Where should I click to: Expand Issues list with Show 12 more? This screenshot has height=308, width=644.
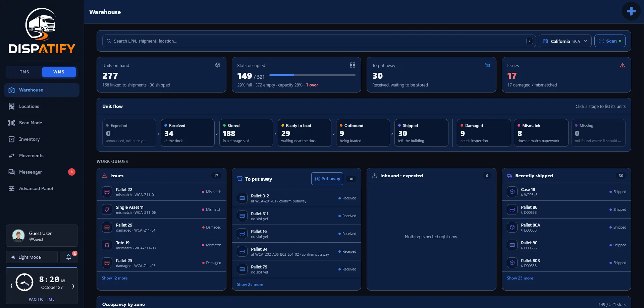[x=115, y=278]
